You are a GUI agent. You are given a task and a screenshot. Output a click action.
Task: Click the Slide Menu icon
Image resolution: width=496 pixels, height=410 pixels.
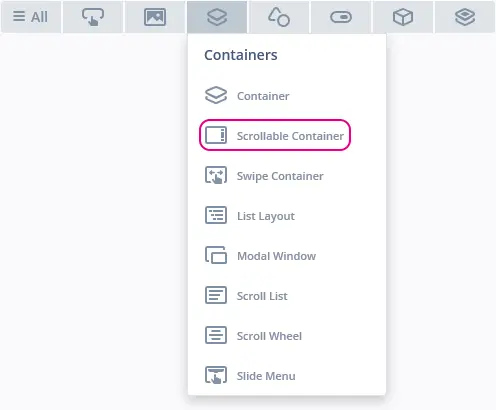tap(216, 375)
